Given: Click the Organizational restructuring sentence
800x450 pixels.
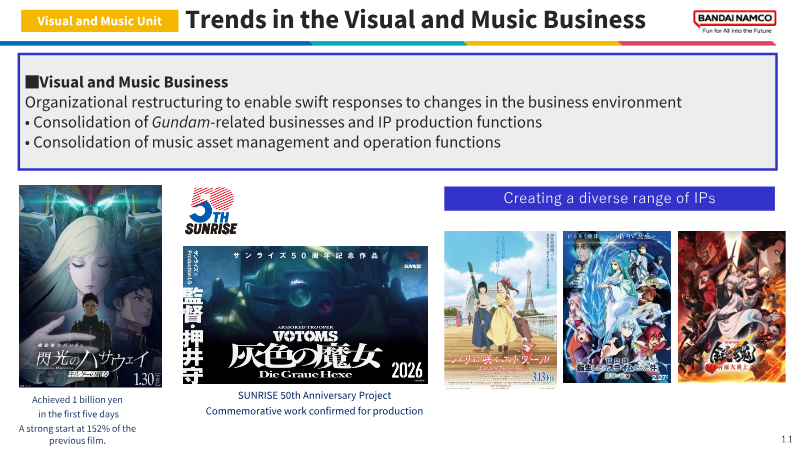Looking at the screenshot, I should (x=353, y=103).
